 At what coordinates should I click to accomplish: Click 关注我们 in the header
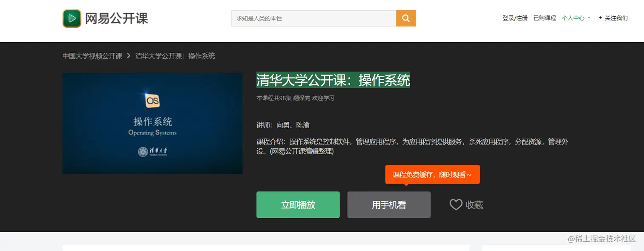point(616,18)
